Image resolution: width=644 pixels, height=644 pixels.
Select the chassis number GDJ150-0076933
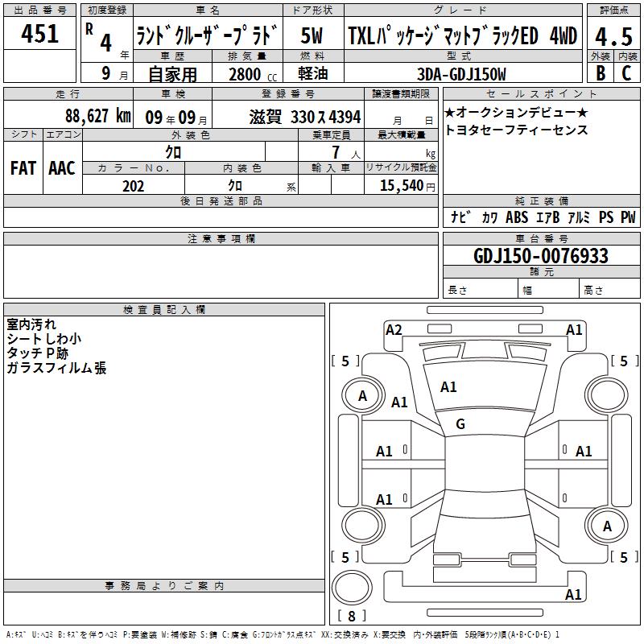(540, 256)
